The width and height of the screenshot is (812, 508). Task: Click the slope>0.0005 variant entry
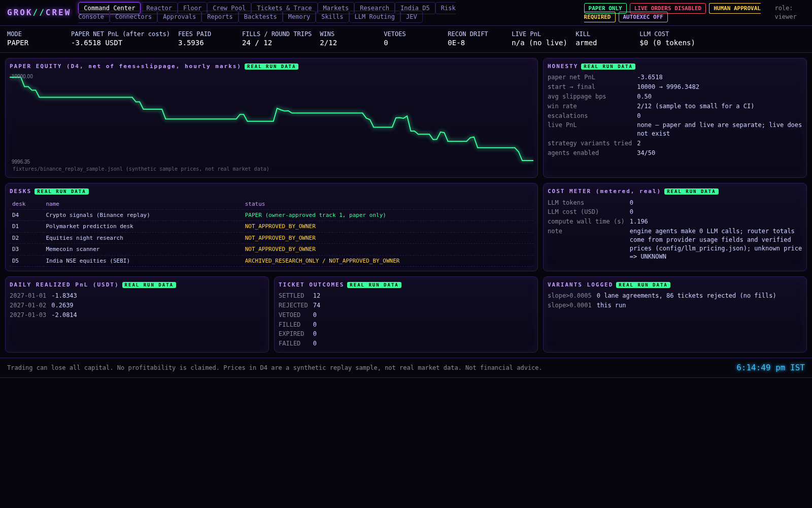tap(662, 296)
